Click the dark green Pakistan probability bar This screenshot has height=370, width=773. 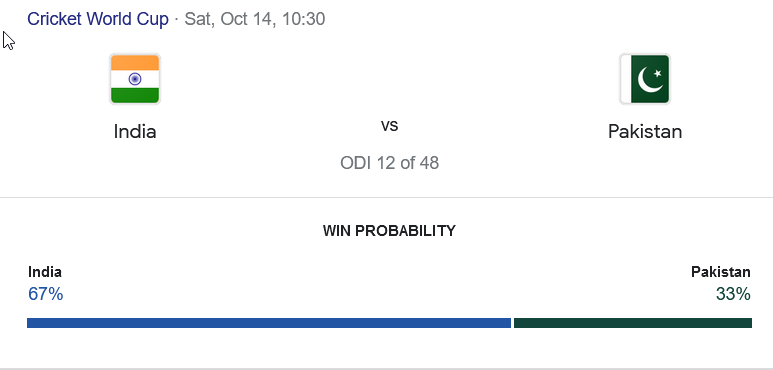pyautogui.click(x=633, y=323)
